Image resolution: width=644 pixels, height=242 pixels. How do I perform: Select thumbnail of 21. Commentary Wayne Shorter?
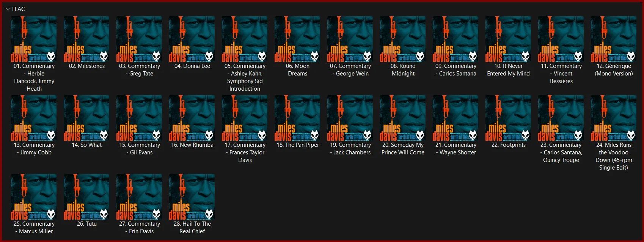pyautogui.click(x=456, y=118)
